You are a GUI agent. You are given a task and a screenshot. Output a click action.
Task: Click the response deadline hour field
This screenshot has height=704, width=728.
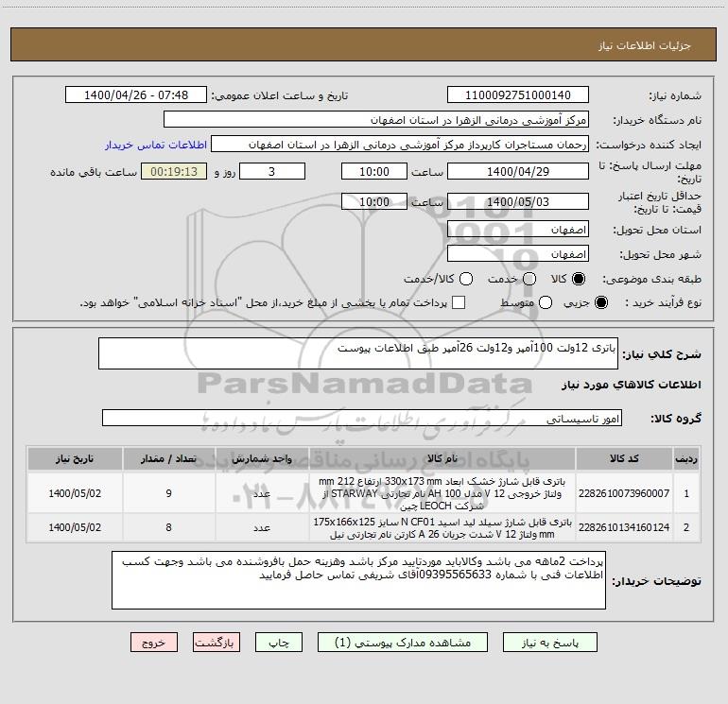[x=374, y=171]
